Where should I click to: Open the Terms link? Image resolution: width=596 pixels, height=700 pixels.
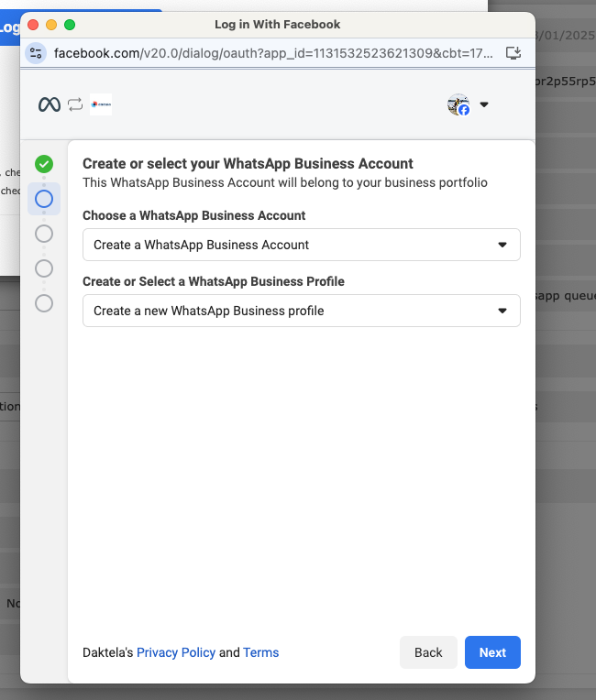tap(260, 652)
